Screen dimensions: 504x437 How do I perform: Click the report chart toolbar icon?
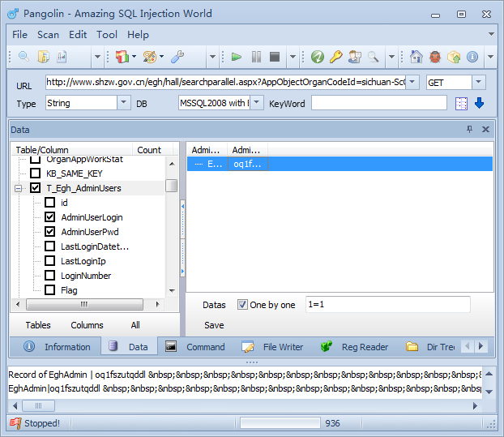point(62,57)
